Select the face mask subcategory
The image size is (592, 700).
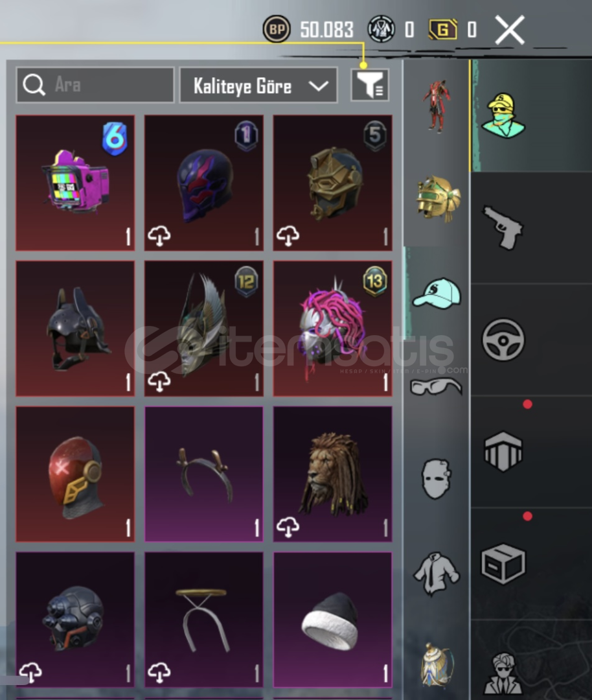(436, 479)
